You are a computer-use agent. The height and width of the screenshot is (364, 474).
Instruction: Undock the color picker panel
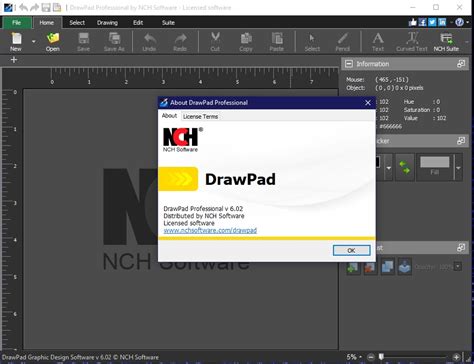coord(461,141)
